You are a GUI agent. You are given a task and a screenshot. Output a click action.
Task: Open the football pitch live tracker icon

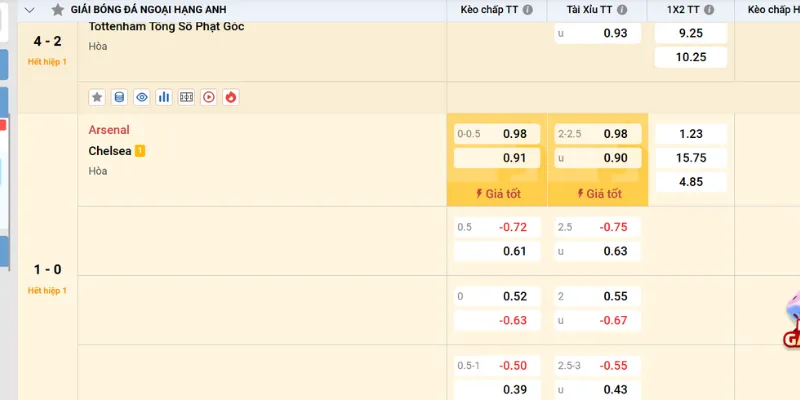186,97
